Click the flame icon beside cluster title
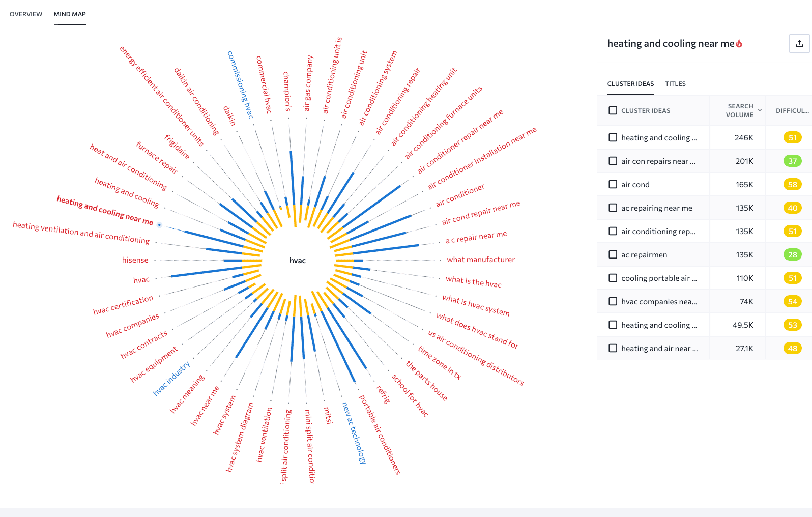 point(739,44)
